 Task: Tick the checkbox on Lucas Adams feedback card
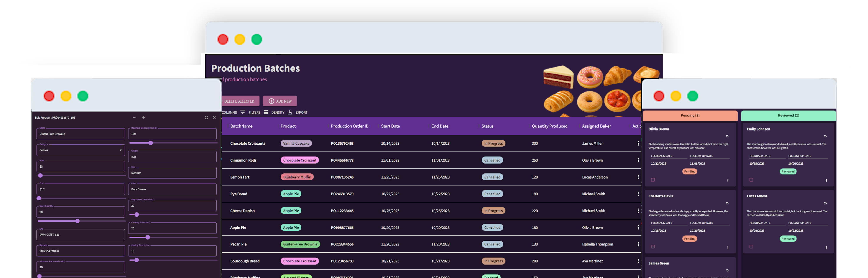[751, 247]
